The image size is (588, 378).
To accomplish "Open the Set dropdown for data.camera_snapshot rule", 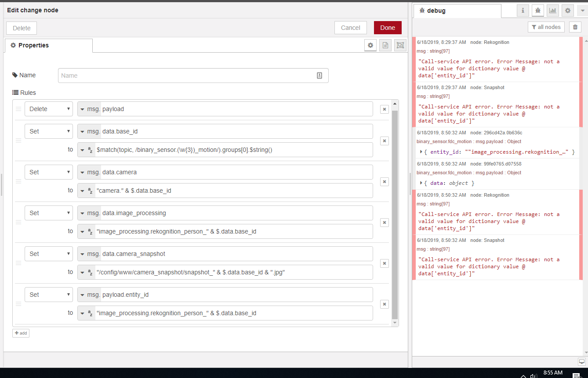I will pyautogui.click(x=49, y=254).
